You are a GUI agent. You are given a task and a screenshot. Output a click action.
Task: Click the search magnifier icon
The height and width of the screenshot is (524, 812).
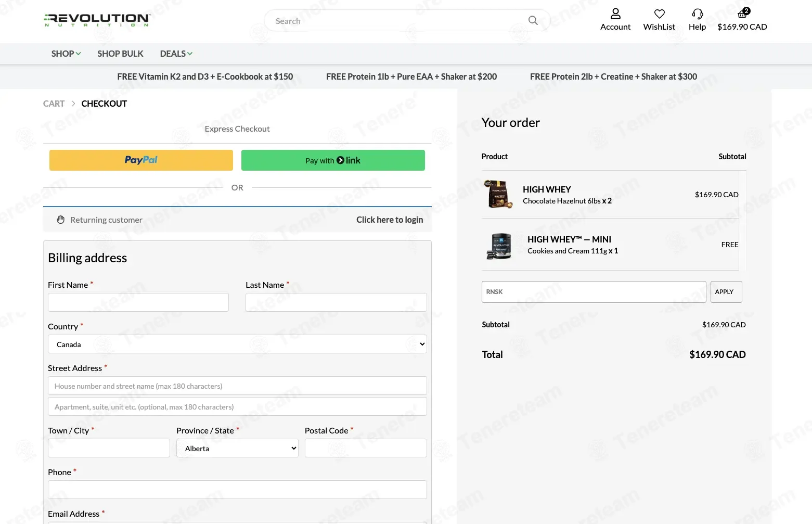533,20
